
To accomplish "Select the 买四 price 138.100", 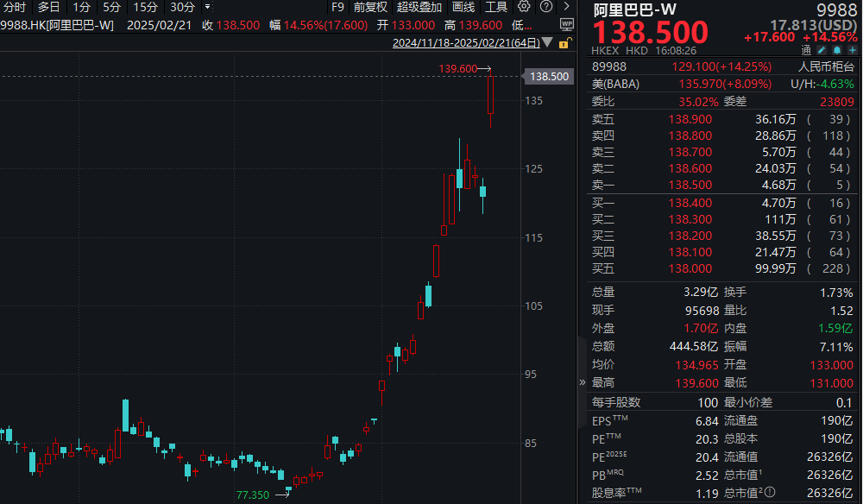I will coord(690,253).
